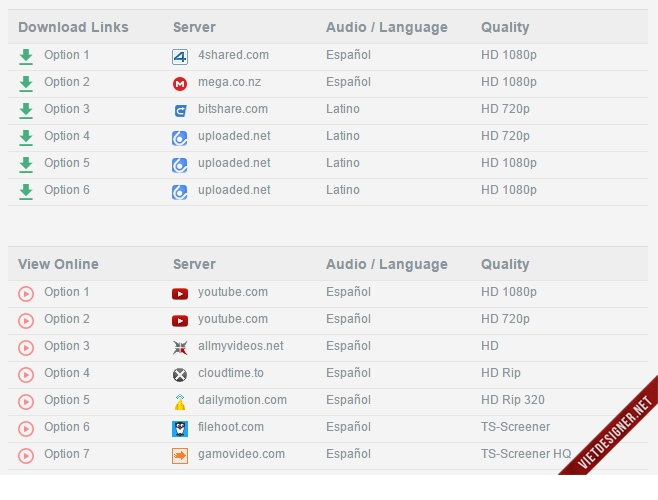Click the Quality header in the View Online table
Viewport: 658px width, 500px height.
(505, 264)
